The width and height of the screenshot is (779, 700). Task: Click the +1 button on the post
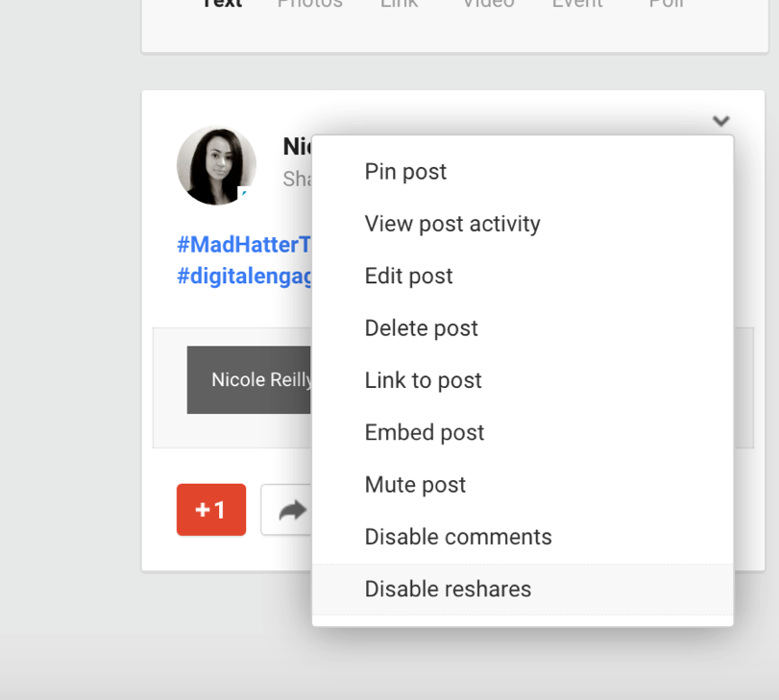pos(211,510)
